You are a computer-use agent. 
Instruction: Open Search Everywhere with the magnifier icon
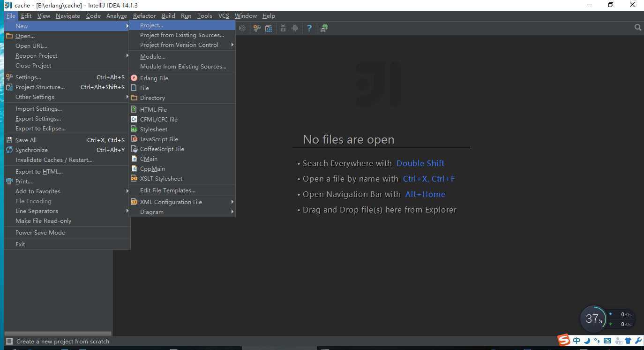(x=637, y=28)
